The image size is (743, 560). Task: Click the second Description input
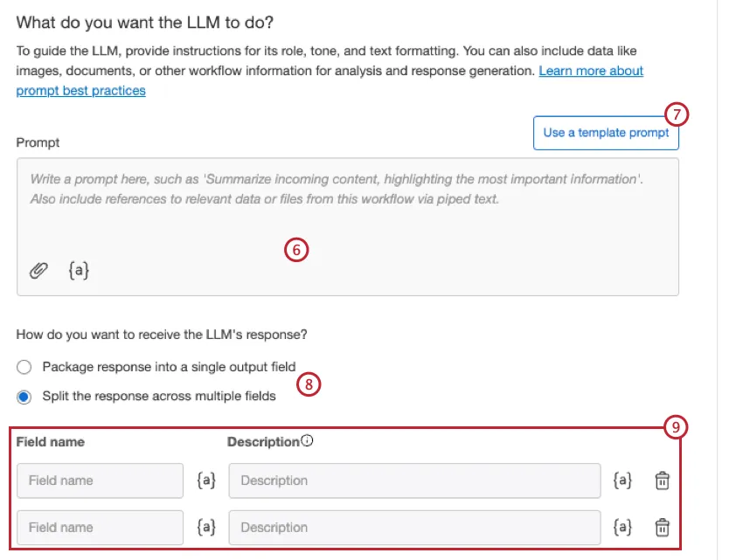414,528
